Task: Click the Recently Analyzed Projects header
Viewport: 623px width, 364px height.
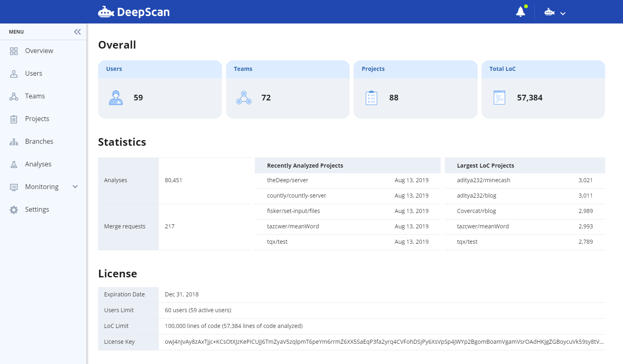Action: (x=305, y=166)
